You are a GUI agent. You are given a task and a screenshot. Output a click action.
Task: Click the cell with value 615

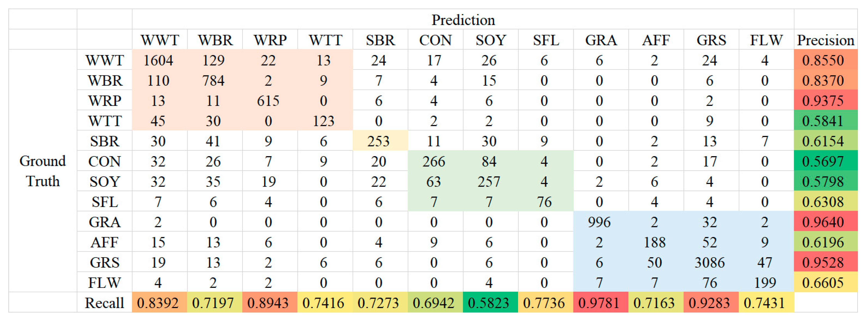(268, 101)
